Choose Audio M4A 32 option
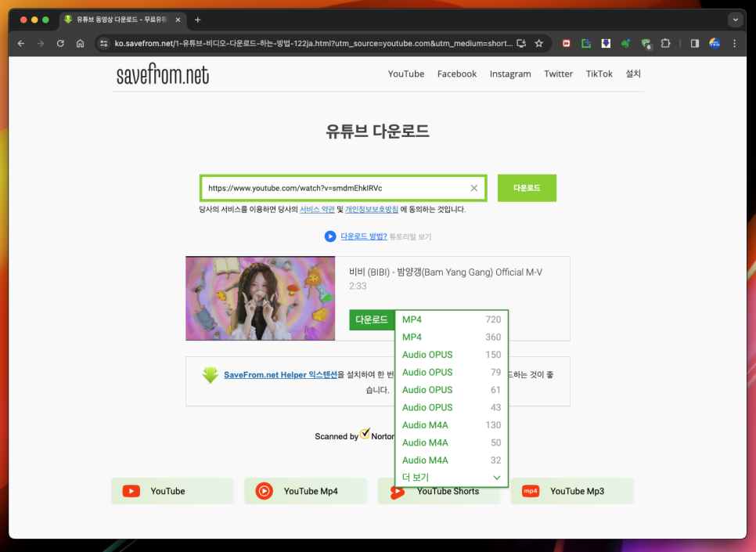 click(x=452, y=460)
